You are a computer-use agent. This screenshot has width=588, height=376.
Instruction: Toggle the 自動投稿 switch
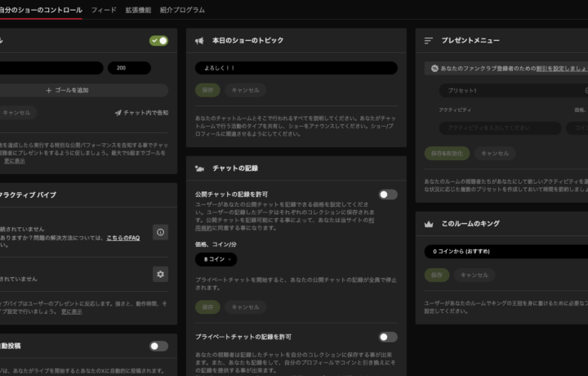158,346
